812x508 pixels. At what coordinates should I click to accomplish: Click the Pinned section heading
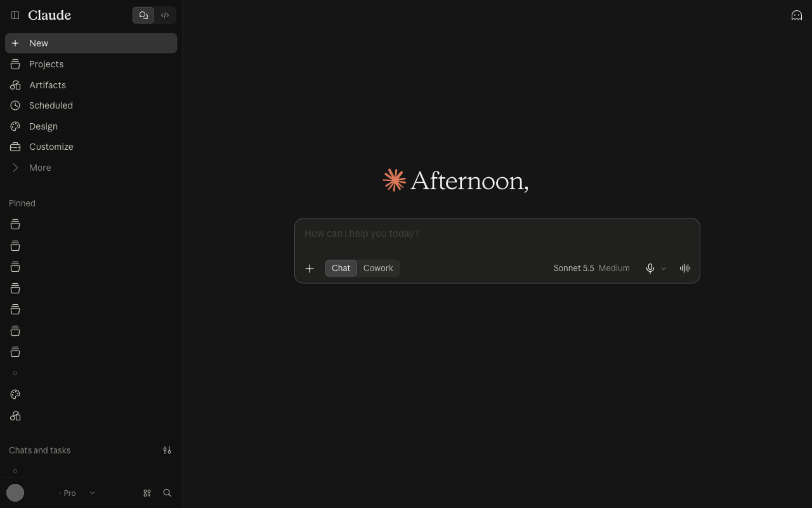pyautogui.click(x=22, y=203)
